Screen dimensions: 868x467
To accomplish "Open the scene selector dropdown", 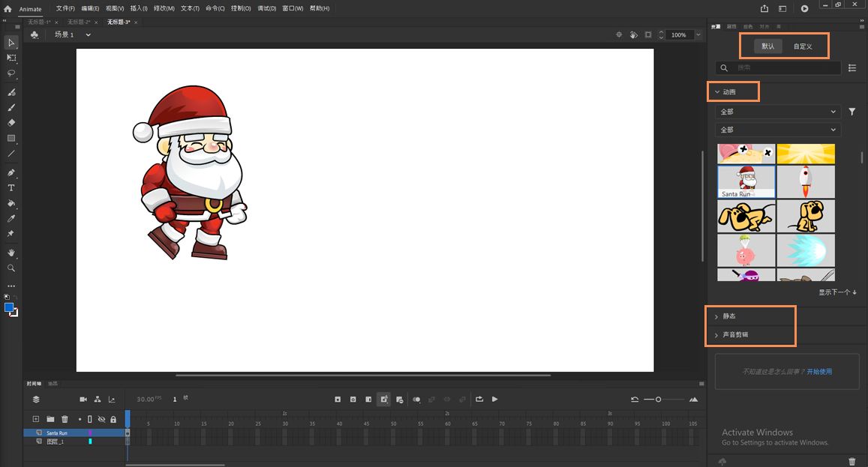I will pyautogui.click(x=88, y=35).
